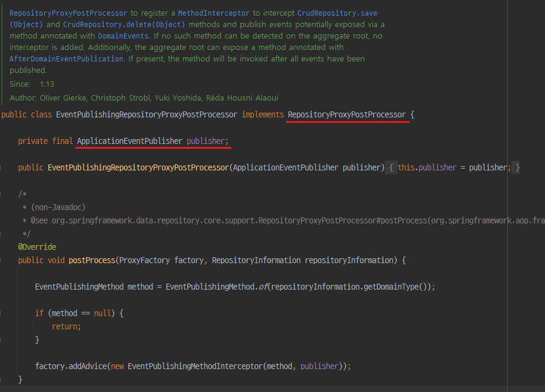
Task: Click EventPublishingMethod type before variable method
Action: 79,287
